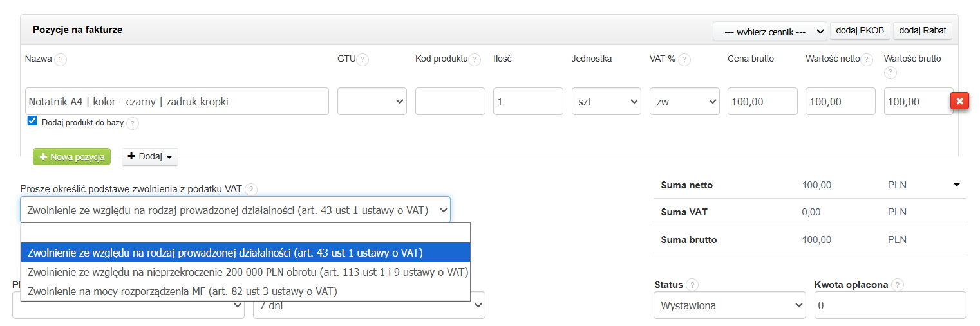Click the green Nowa pozycja button
Viewport: 980px width, 326px height.
pos(72,157)
